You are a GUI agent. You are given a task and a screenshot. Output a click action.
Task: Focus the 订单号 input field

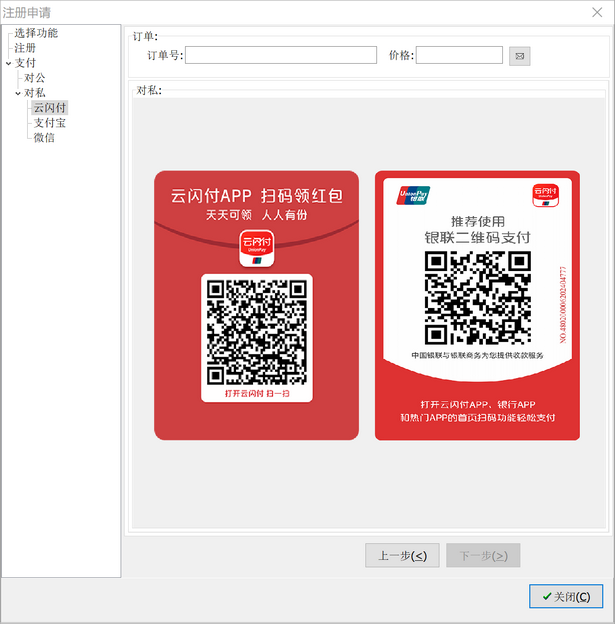(x=281, y=55)
